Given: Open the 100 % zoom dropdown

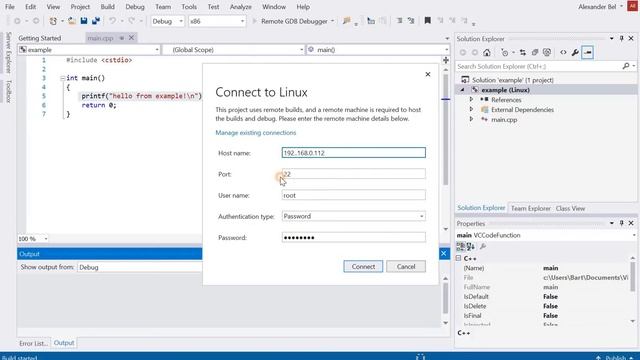Looking at the screenshot, I should (x=46, y=239).
